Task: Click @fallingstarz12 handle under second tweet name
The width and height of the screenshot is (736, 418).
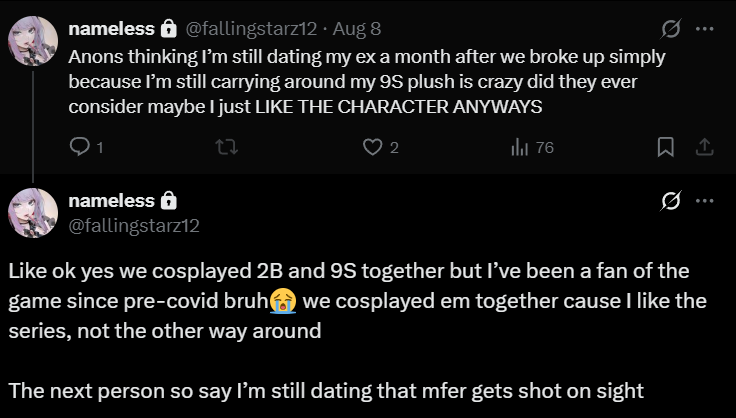Action: [x=133, y=225]
